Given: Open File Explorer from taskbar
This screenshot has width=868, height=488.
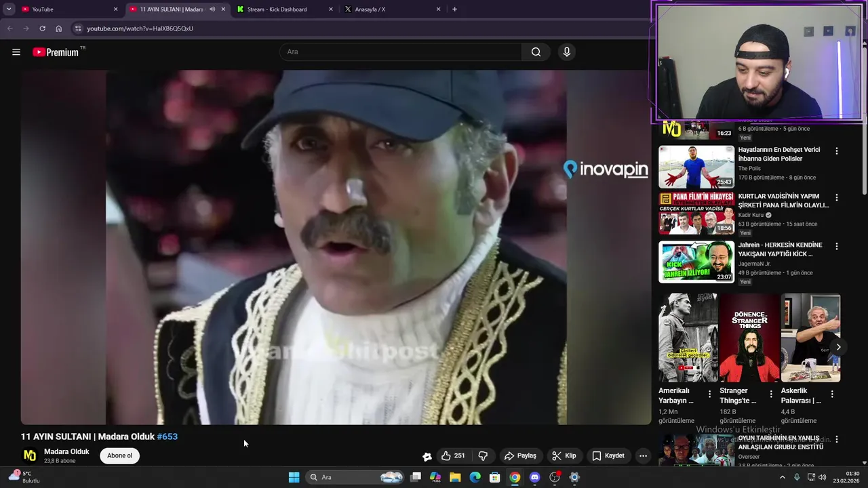Looking at the screenshot, I should coord(455,477).
